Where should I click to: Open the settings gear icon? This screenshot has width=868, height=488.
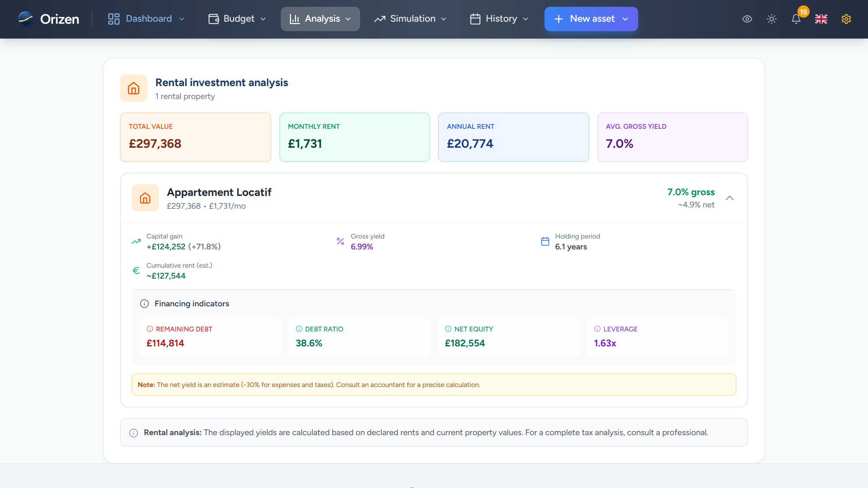coord(846,19)
